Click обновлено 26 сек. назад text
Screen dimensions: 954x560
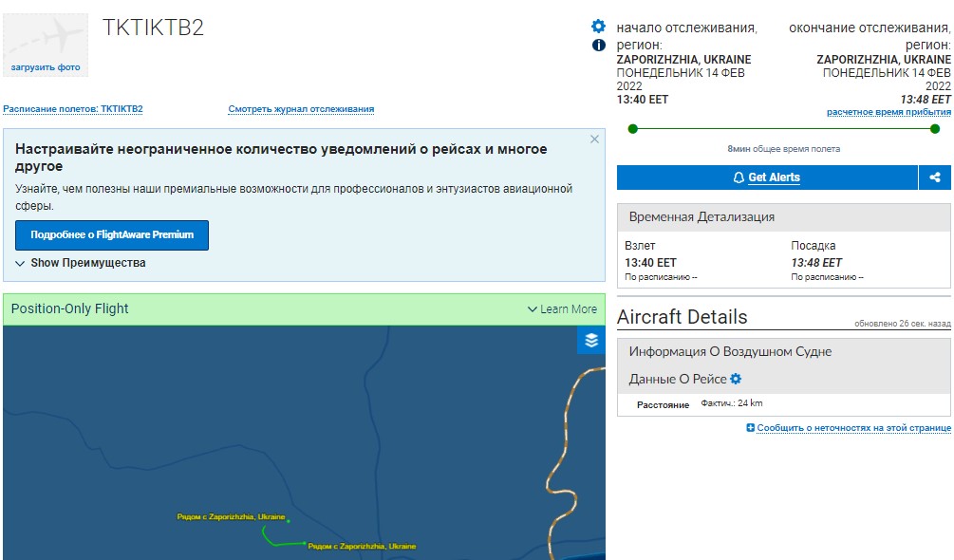coord(903,324)
